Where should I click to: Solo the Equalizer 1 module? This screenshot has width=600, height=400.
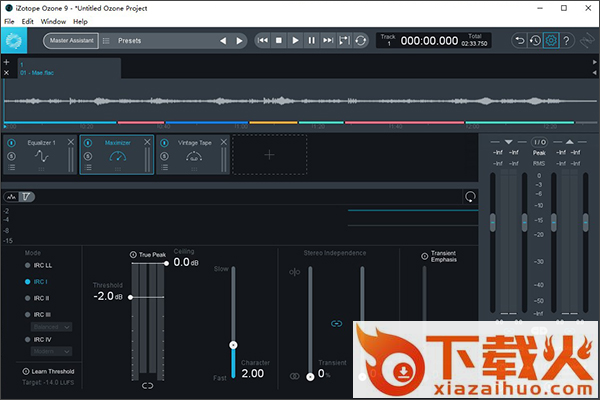pyautogui.click(x=11, y=155)
